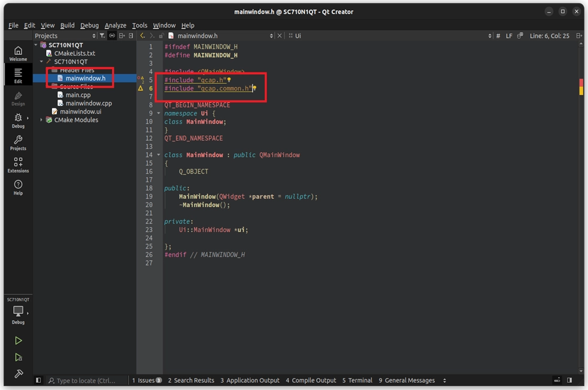Toggle synchronize with editor link icon
Viewport: 588px width, 390px height.
[112, 36]
